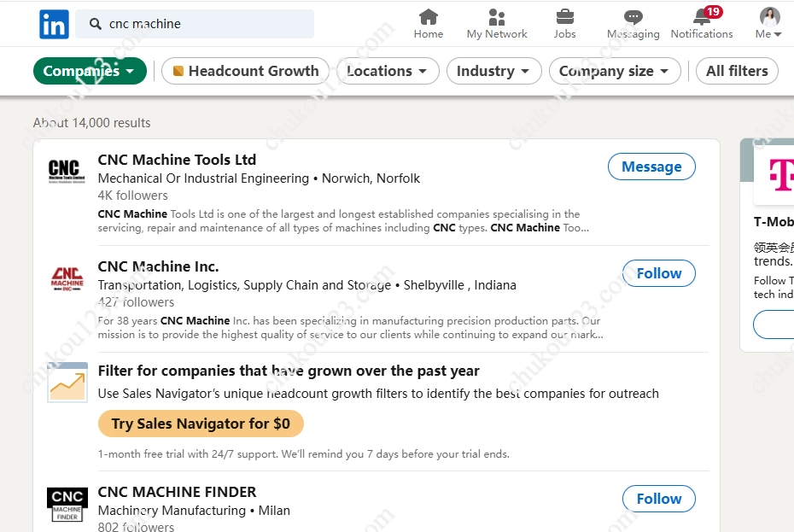
Task: Click the search field containing cnc machine
Action: pos(205,24)
